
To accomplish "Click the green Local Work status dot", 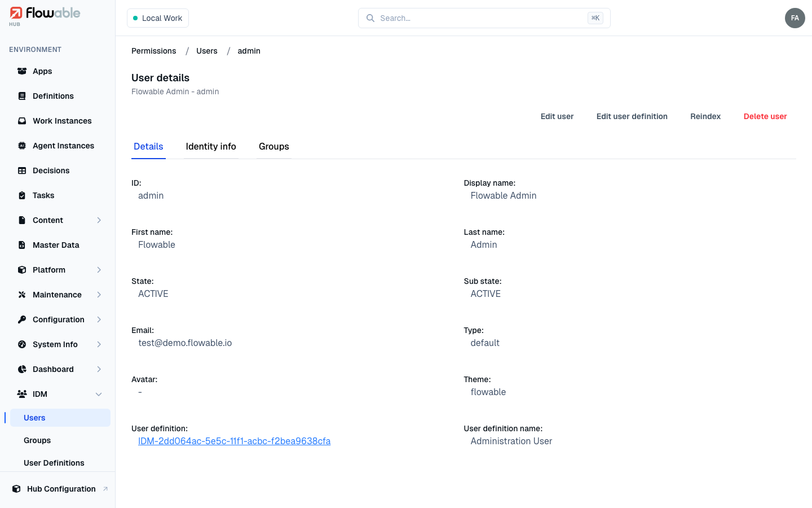I will click(x=135, y=18).
